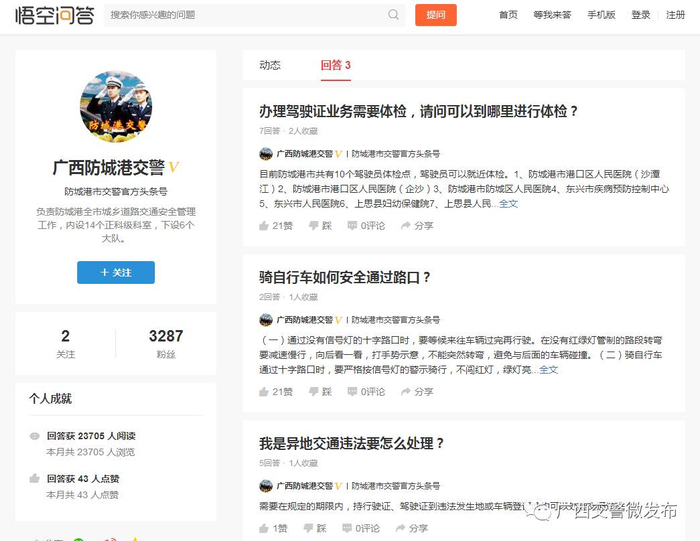Click the 2回答 · 1人收藏 meta text
Screen dimensions: 700x541
288,297
